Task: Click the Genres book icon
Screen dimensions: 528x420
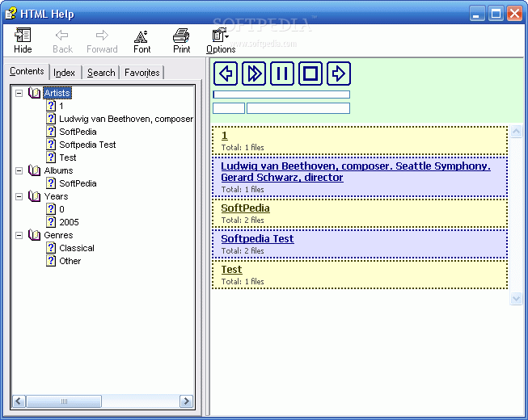Action: [34, 235]
